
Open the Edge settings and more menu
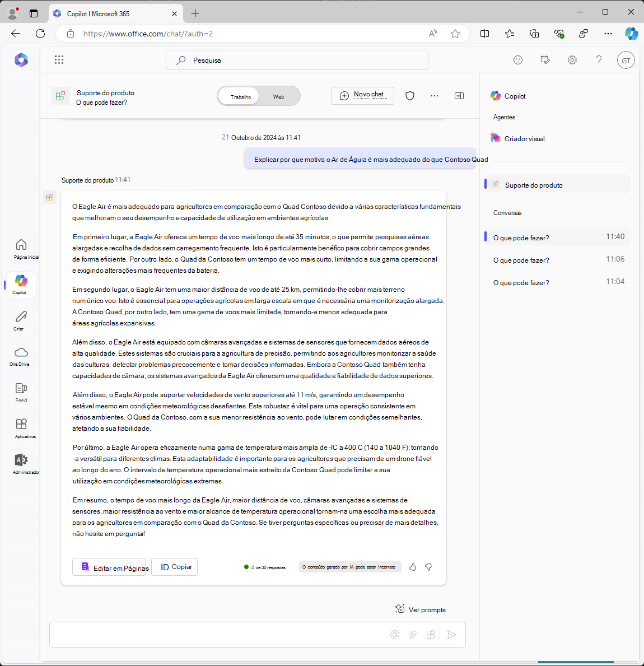(608, 34)
